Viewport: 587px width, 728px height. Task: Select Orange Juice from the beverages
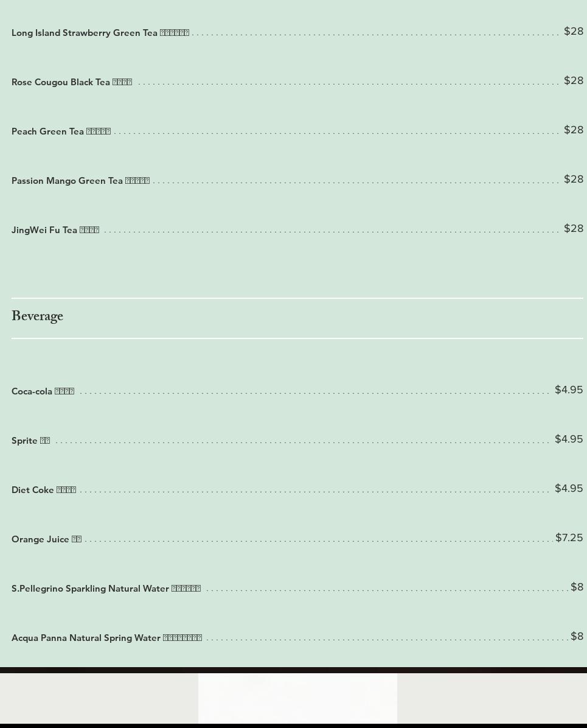click(46, 539)
